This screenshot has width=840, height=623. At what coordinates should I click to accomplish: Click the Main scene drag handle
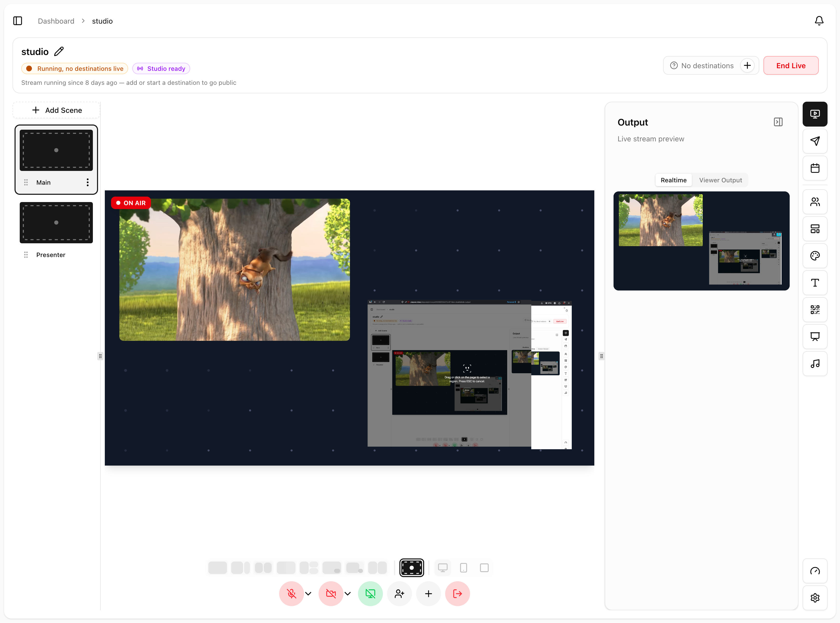click(26, 183)
